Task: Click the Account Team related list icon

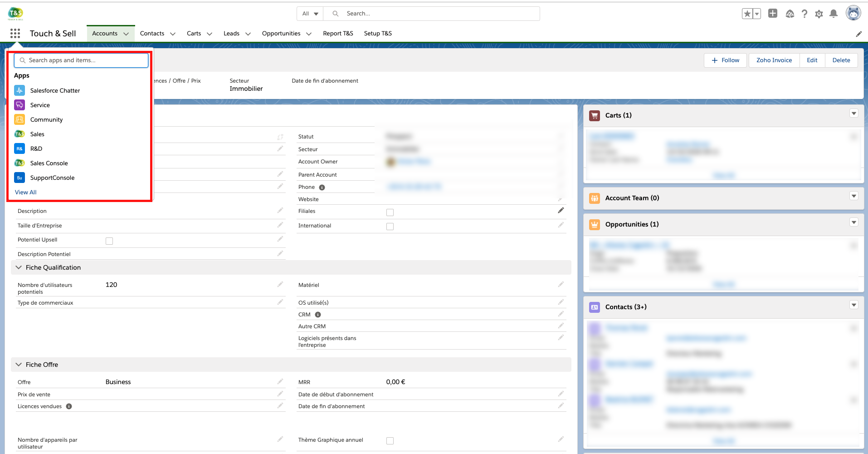Action: (x=595, y=198)
